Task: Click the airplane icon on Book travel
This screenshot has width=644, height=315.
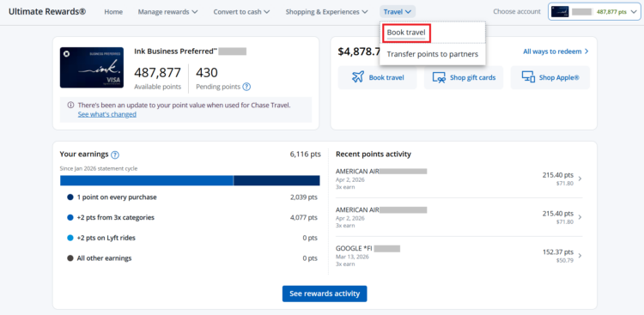Action: point(358,77)
